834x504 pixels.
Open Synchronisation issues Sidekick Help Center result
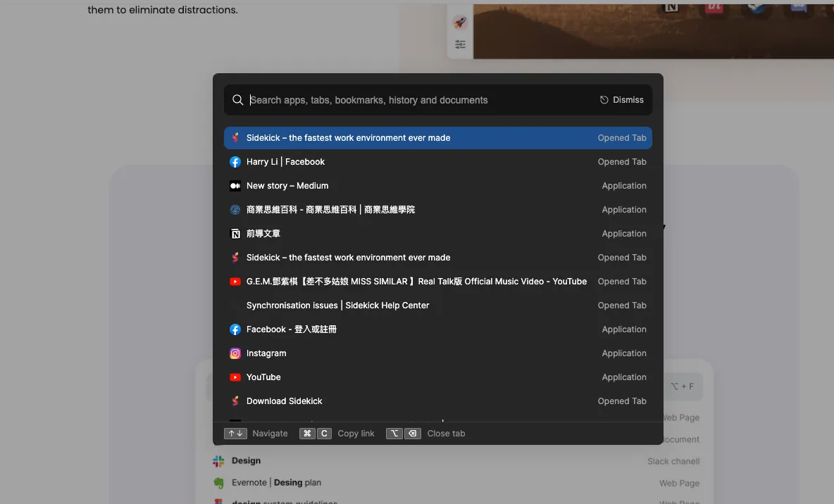437,305
